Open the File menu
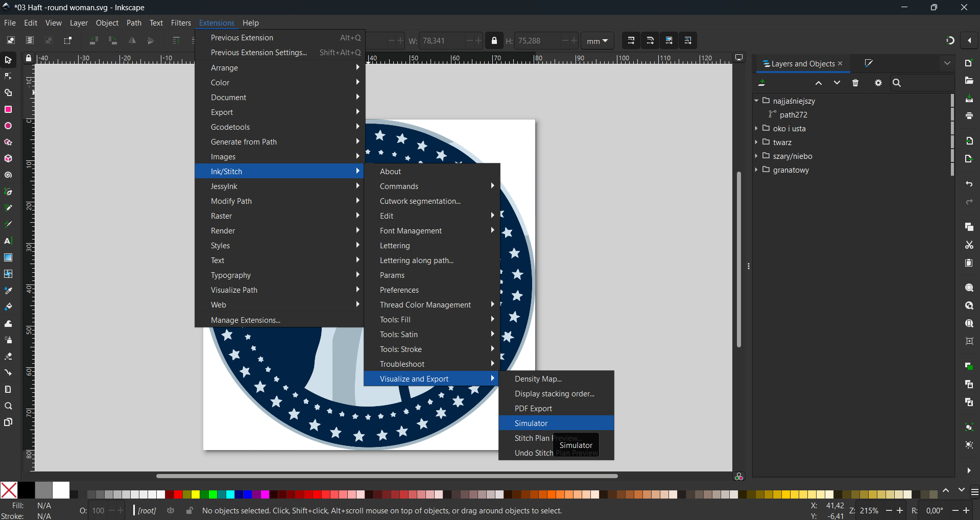The height and width of the screenshot is (520, 980). (10, 23)
